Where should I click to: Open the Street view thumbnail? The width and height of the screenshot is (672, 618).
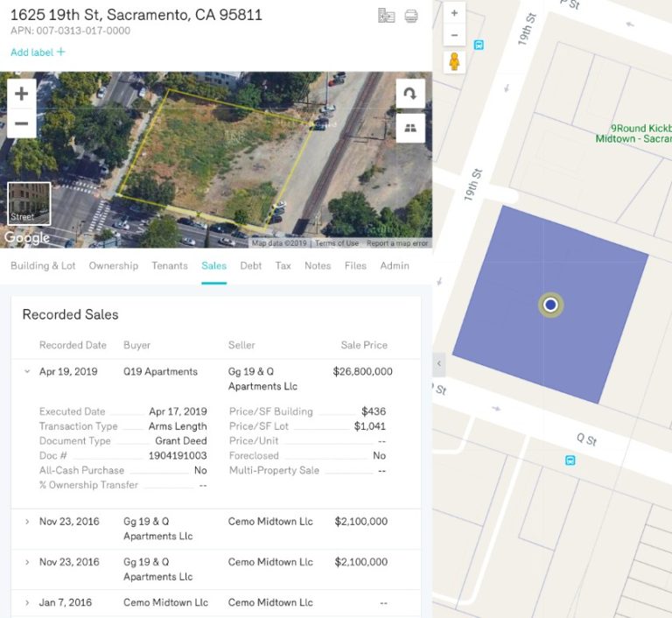29,203
